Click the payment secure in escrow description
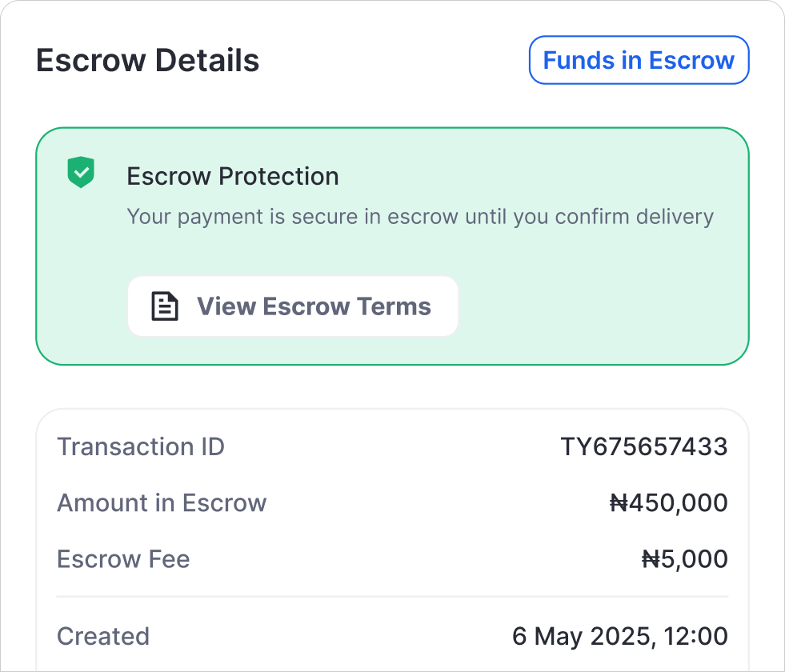Image resolution: width=785 pixels, height=672 pixels. tap(420, 217)
